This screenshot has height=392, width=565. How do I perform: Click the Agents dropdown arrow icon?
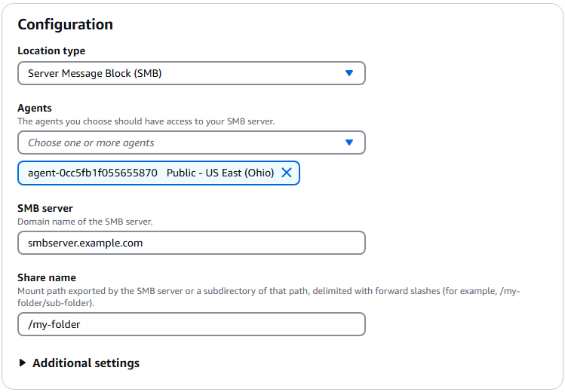[349, 142]
